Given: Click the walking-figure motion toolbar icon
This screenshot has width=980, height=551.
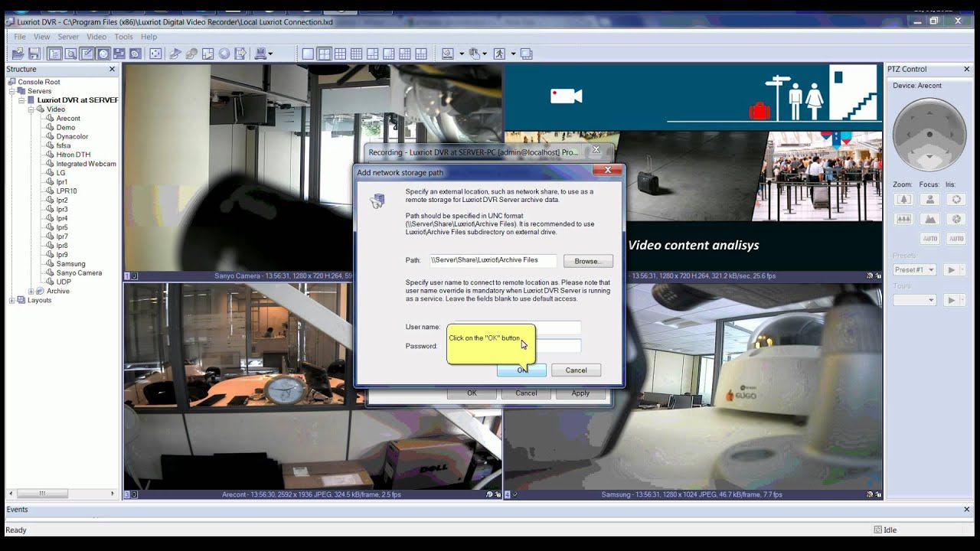Looking at the screenshot, I should (x=499, y=54).
